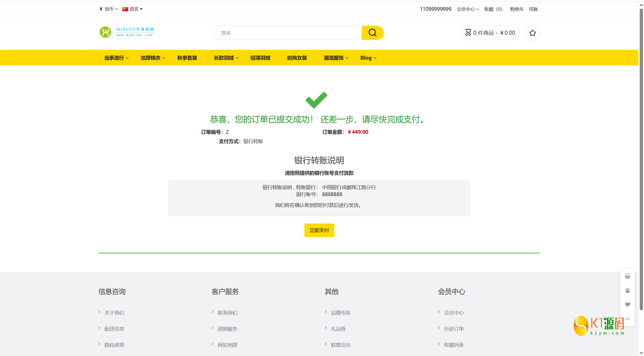Click the yellow search magnifier button
The width and height of the screenshot is (644, 356).
click(372, 33)
